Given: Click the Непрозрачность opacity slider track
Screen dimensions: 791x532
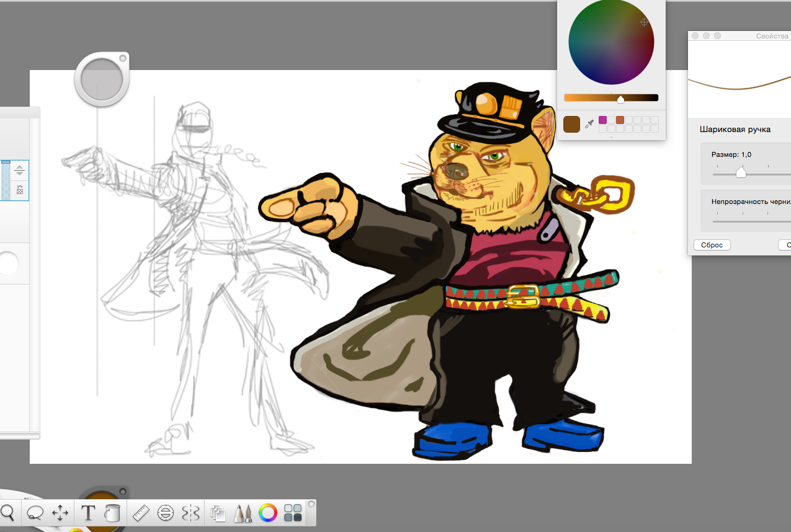Looking at the screenshot, I should tap(752, 221).
